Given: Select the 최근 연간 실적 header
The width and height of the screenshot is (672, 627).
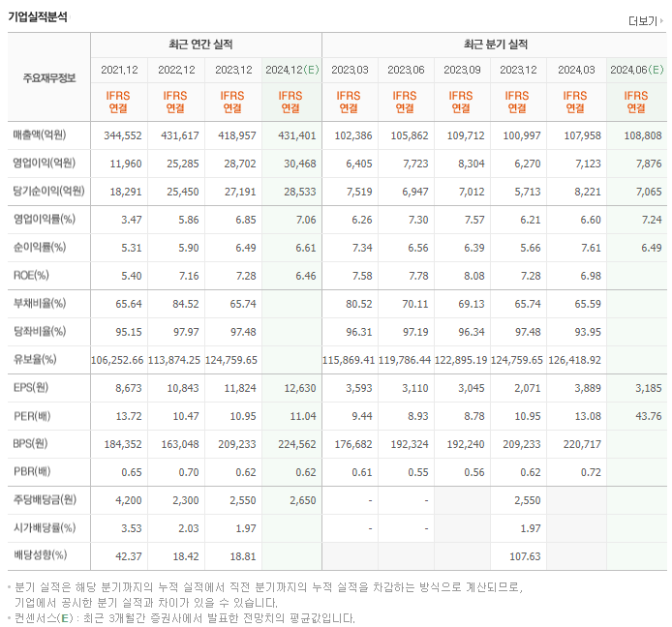Looking at the screenshot, I should point(200,45).
